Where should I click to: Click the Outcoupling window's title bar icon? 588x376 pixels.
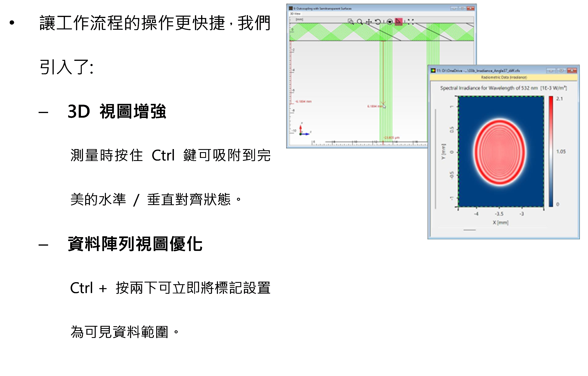291,8
